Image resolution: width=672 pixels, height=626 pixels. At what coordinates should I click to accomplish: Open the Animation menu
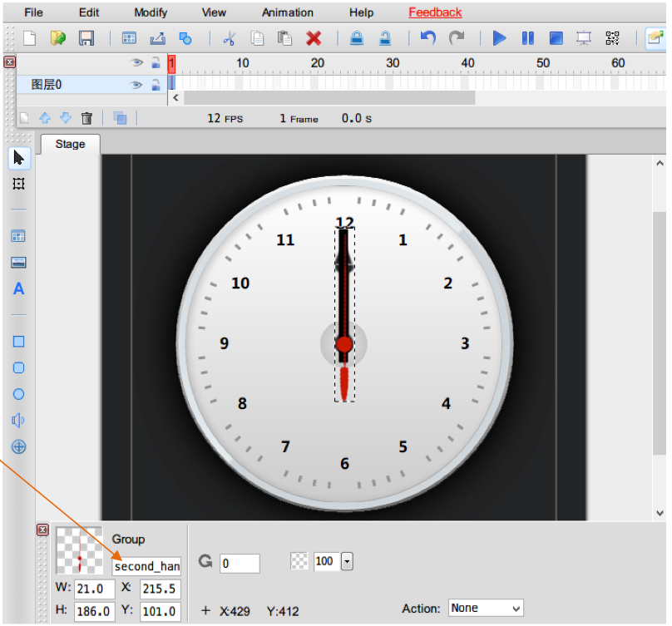pos(288,12)
